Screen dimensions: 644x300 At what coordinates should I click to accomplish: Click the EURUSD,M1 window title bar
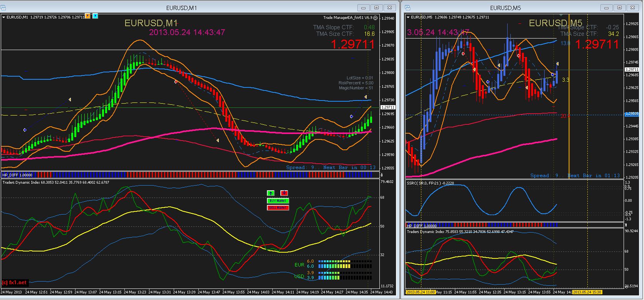click(x=181, y=8)
